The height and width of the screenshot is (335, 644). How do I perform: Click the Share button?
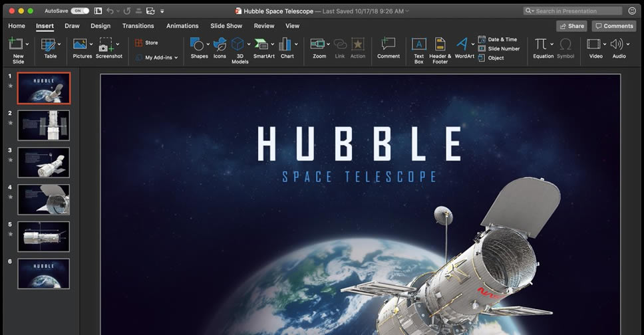pos(571,26)
